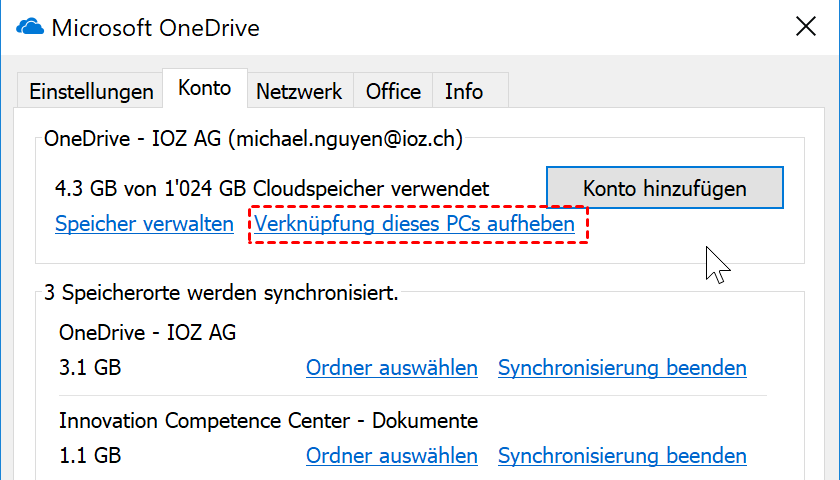This screenshot has width=840, height=480.
Task: Stop syncing OneDrive - IOZ AG location
Action: [x=622, y=368]
